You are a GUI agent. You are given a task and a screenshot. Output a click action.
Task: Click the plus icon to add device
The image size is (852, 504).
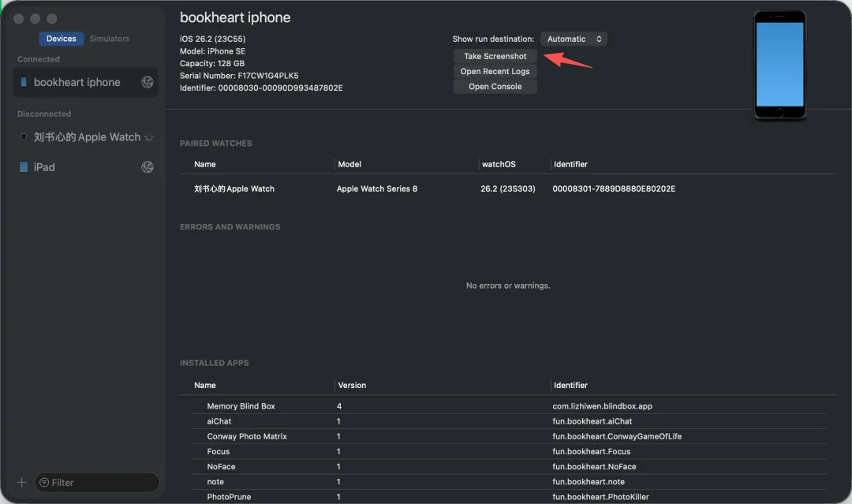[x=21, y=482]
